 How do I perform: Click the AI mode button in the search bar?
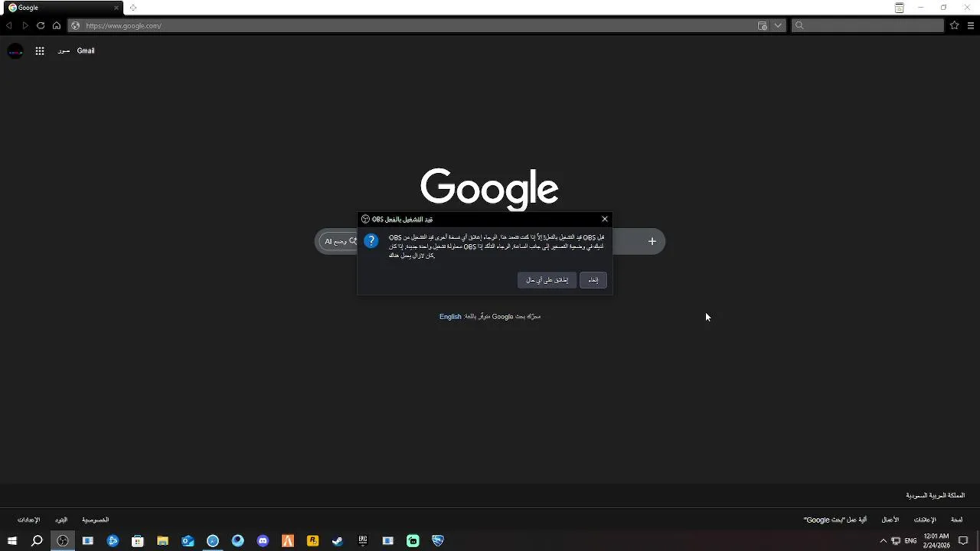coord(338,241)
